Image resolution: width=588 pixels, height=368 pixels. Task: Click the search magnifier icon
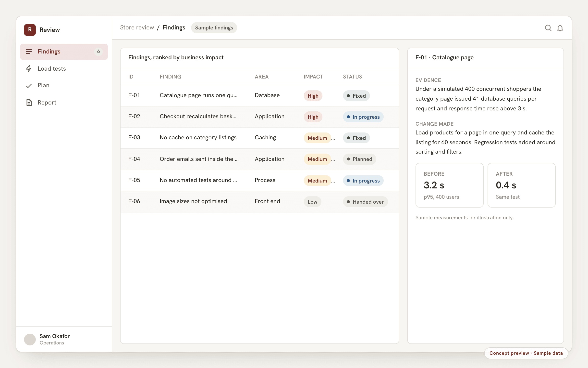tap(548, 28)
